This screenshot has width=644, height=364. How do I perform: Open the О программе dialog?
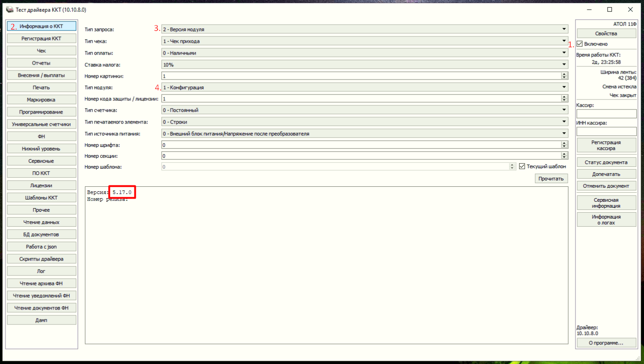click(606, 343)
